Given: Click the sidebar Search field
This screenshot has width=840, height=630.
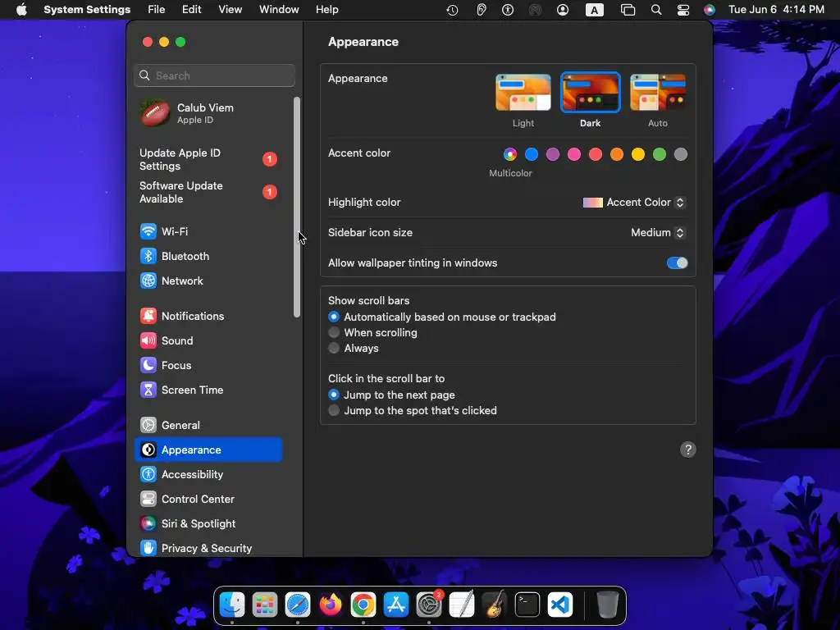Looking at the screenshot, I should [x=214, y=75].
